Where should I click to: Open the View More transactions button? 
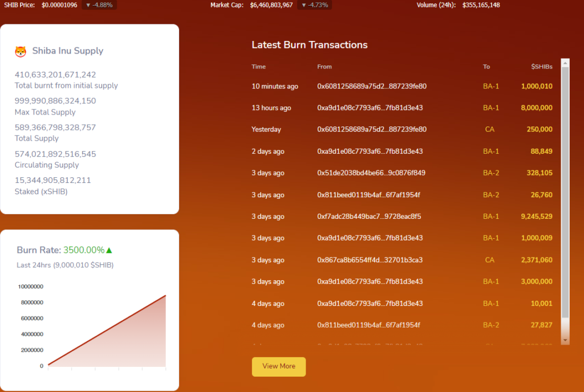278,367
